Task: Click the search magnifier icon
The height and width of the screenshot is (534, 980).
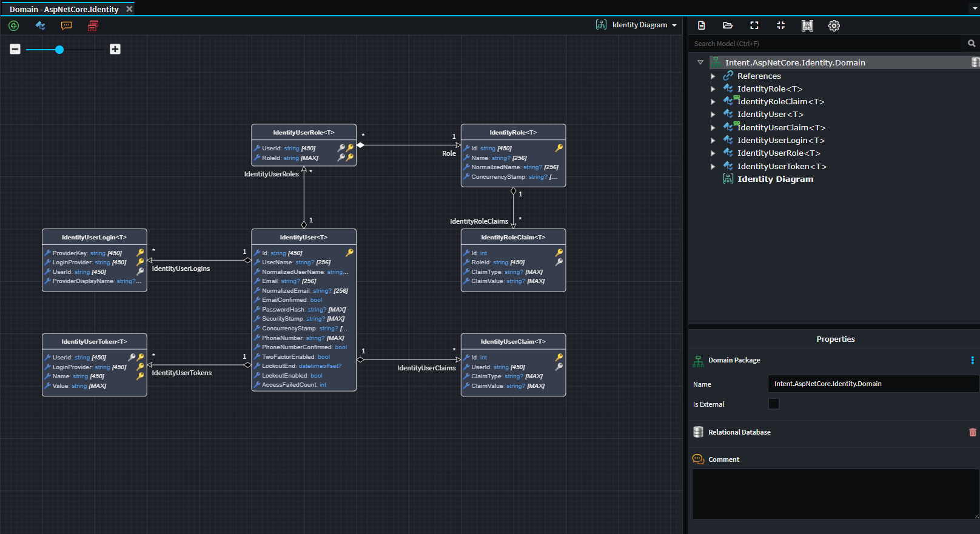Action: 972,44
